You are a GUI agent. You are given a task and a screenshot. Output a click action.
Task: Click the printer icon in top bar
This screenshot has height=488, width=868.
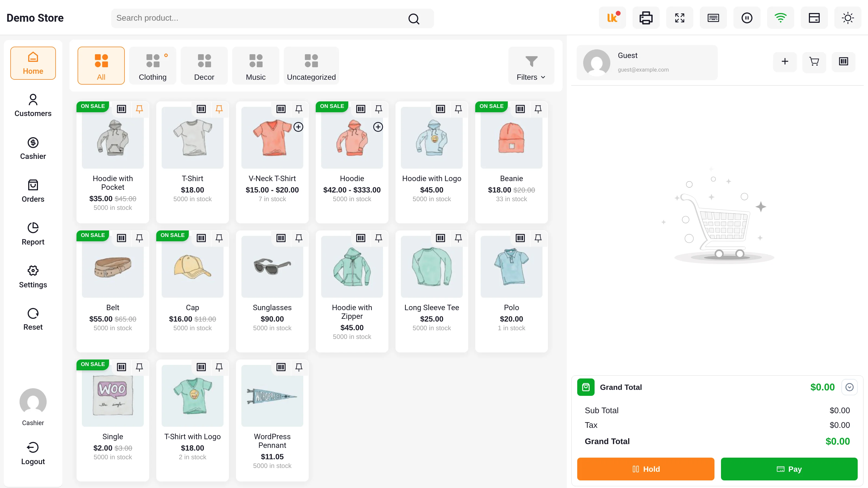click(646, 18)
